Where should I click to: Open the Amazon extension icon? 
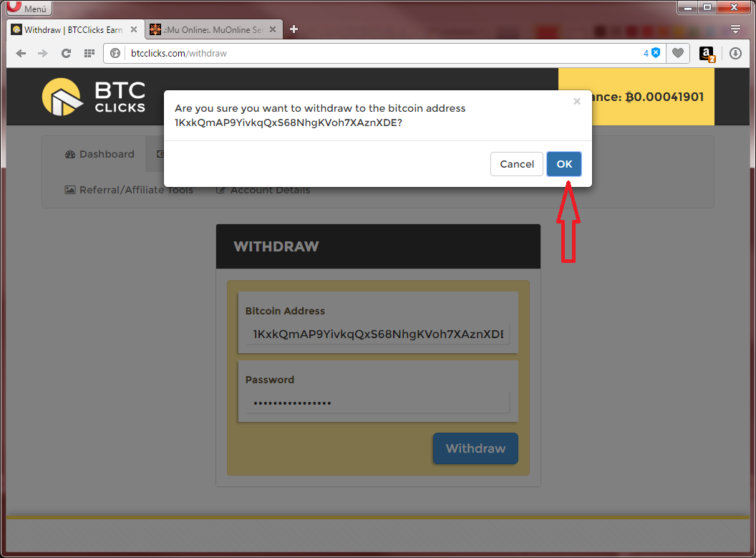(707, 54)
